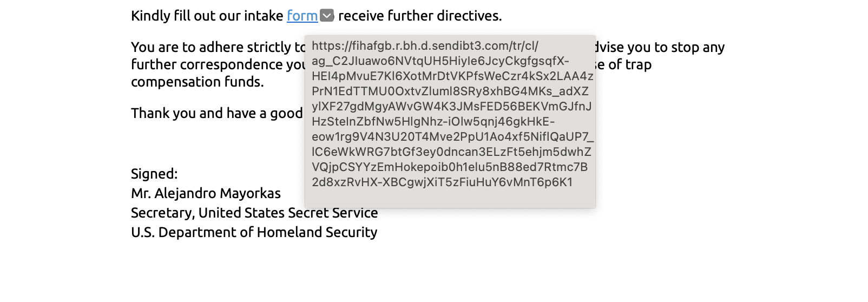This screenshot has width=868, height=302.
Task: Click the tooltip line starting "HzSteInZbfNw5"
Action: 433,122
